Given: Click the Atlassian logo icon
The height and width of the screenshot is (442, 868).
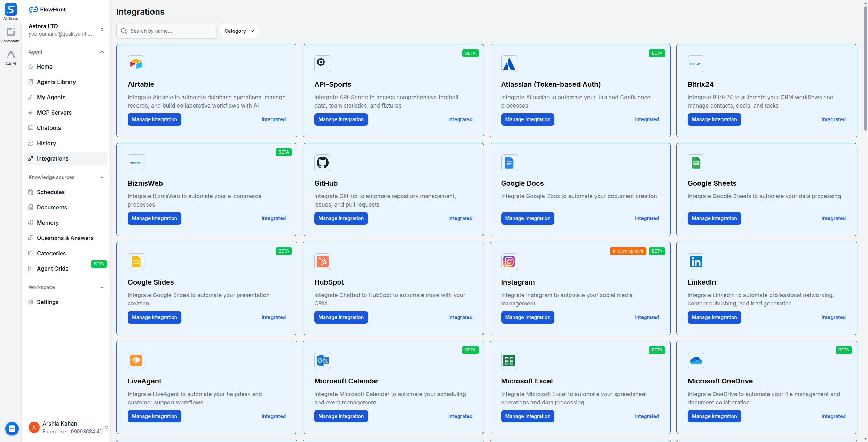Looking at the screenshot, I should 509,64.
